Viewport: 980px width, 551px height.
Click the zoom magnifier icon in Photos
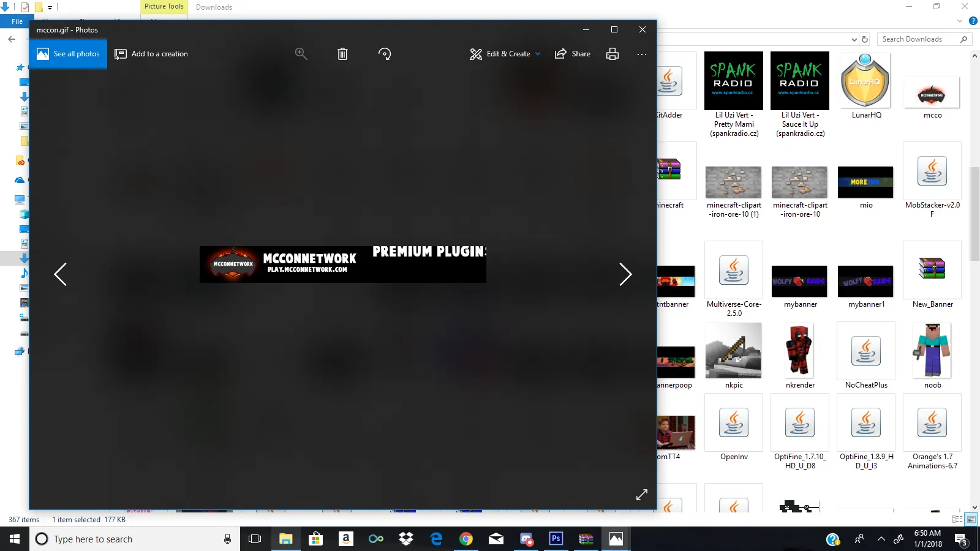pos(301,54)
